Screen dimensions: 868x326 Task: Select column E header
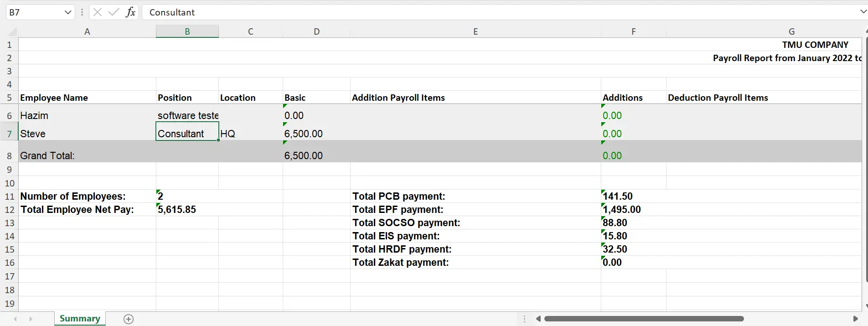tap(475, 31)
